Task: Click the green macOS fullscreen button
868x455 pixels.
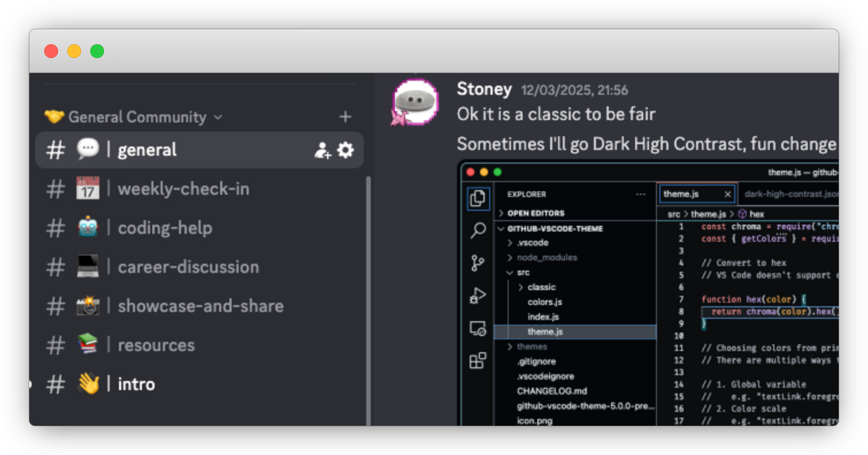Action: 97,51
